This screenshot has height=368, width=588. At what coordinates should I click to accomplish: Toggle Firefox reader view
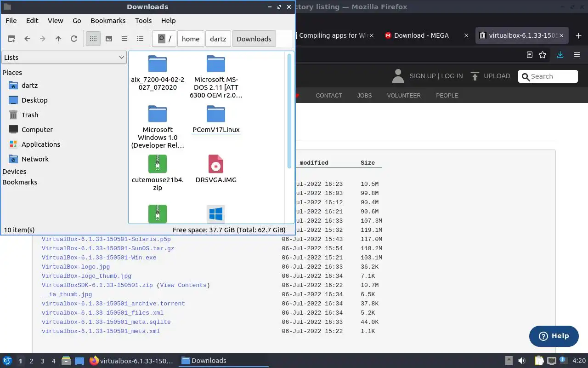530,55
